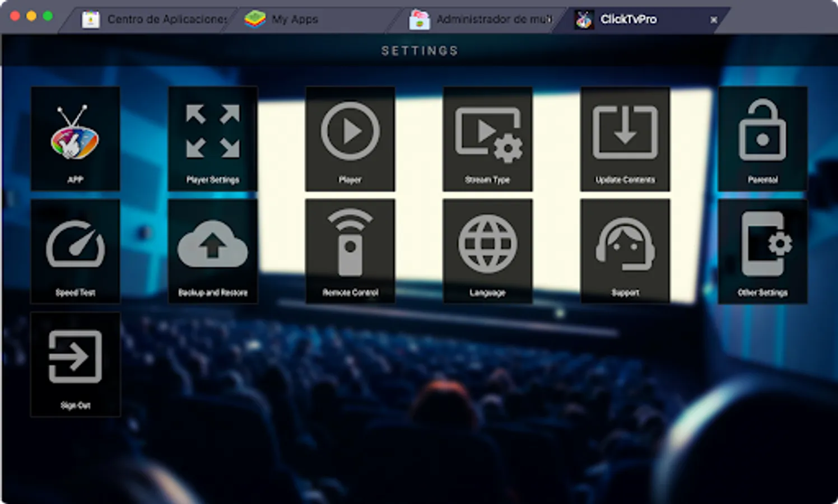
Task: Select the Stream Type tile
Action: (x=487, y=138)
